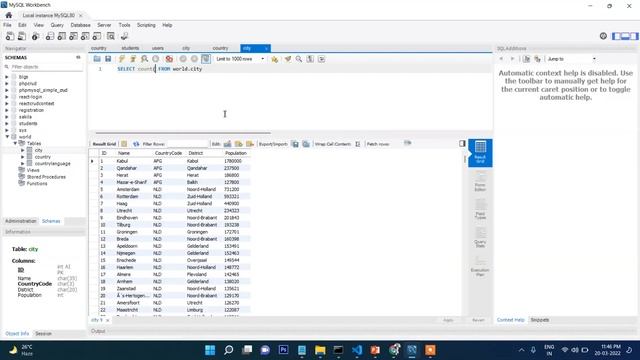
Task: Save query as favorite star icon
Action: click(275, 59)
